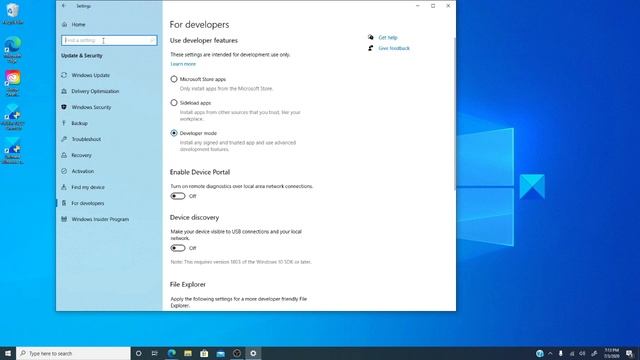640x360 pixels.
Task: Open Task View from the taskbar
Action: 155,353
